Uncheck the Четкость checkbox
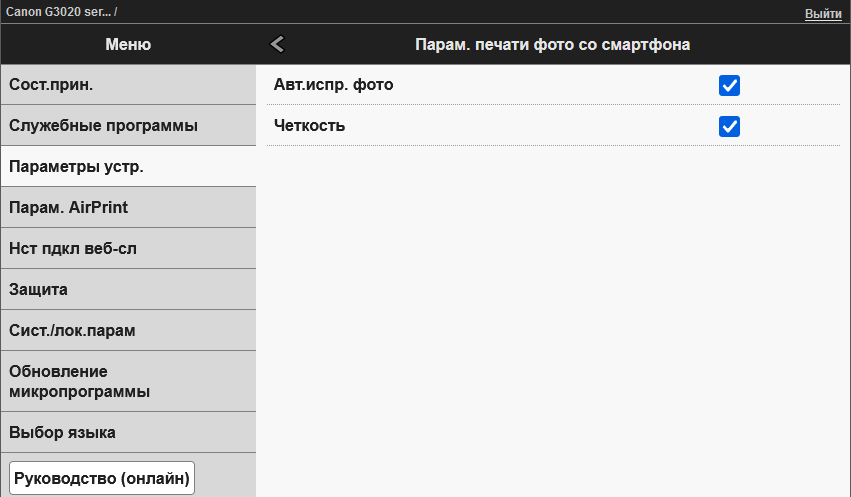The width and height of the screenshot is (851, 497). pyautogui.click(x=729, y=126)
